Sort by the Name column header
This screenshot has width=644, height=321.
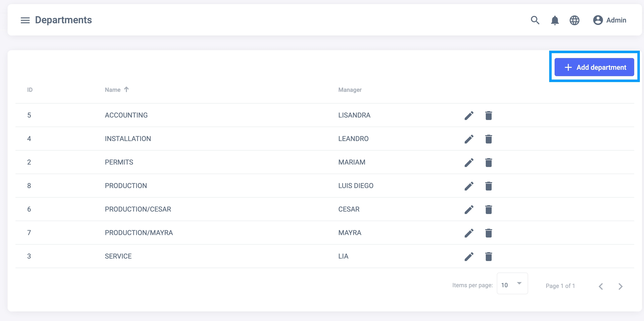tap(113, 90)
